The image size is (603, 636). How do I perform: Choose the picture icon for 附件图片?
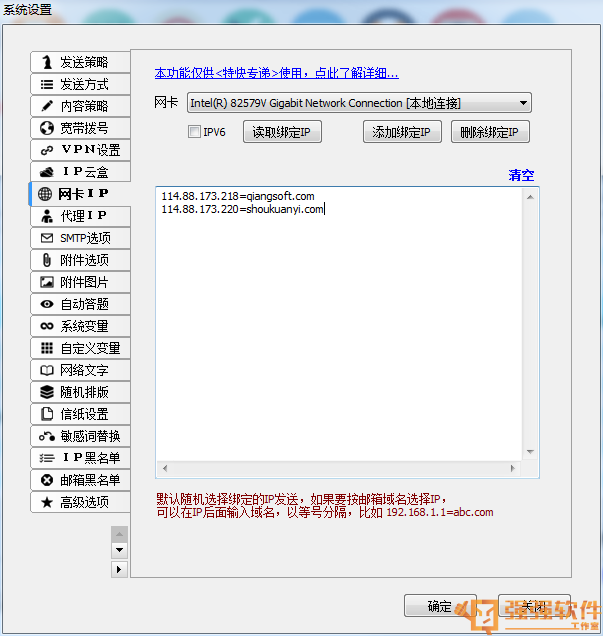[47, 282]
